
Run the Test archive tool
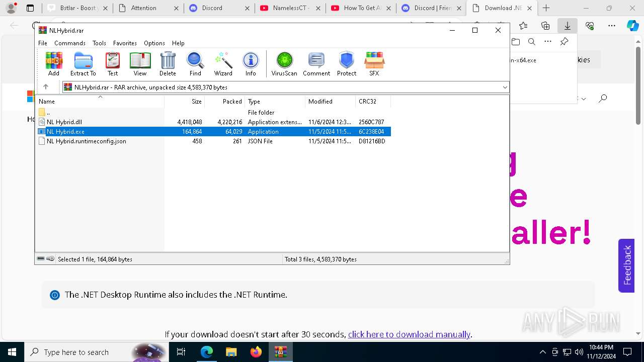[x=113, y=64]
